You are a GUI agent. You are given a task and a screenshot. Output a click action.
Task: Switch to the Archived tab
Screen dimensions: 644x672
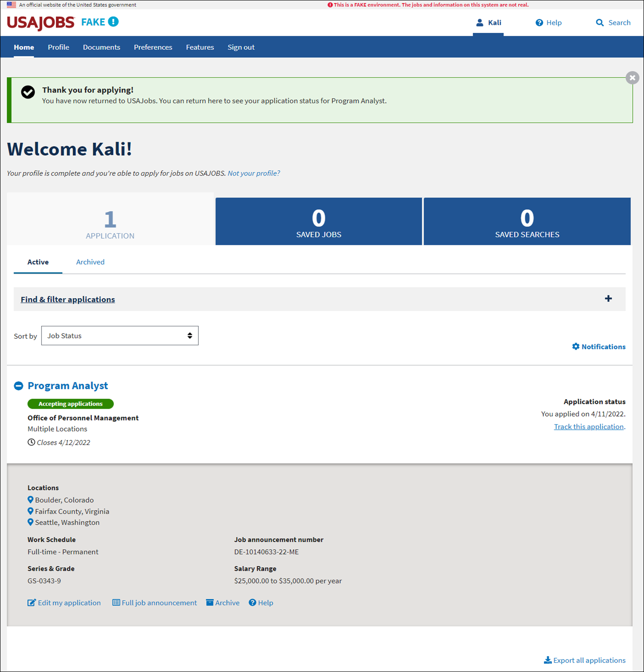tap(90, 262)
